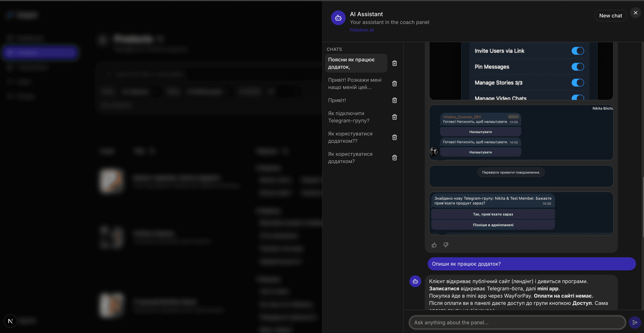The width and height of the screenshot is (644, 333).
Task: Toggle Manage Stories 3/3 switch
Action: [x=578, y=82]
